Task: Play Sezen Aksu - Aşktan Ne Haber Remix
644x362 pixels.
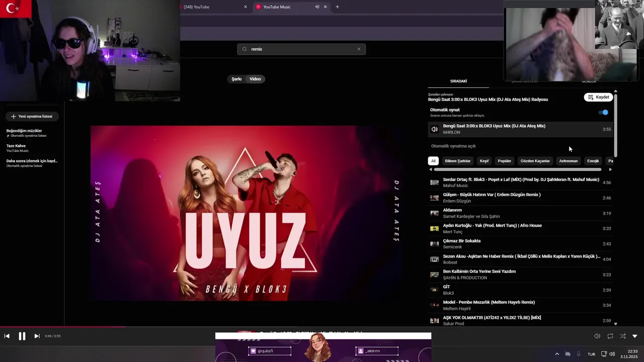Action: coord(520,259)
